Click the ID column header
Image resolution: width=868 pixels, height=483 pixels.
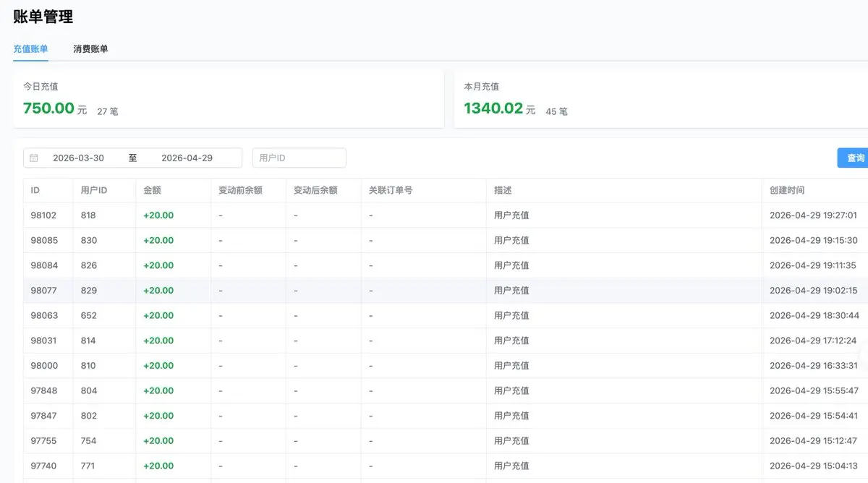click(x=35, y=190)
